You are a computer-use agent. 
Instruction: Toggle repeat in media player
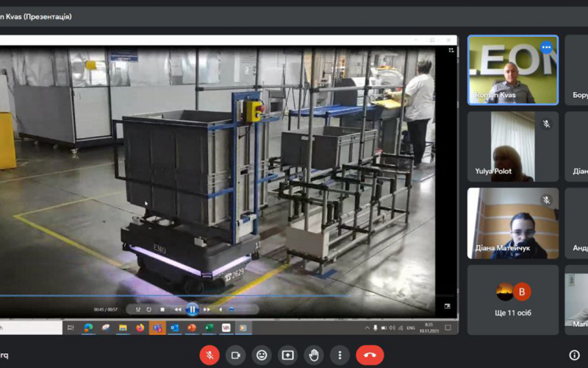coord(149,309)
